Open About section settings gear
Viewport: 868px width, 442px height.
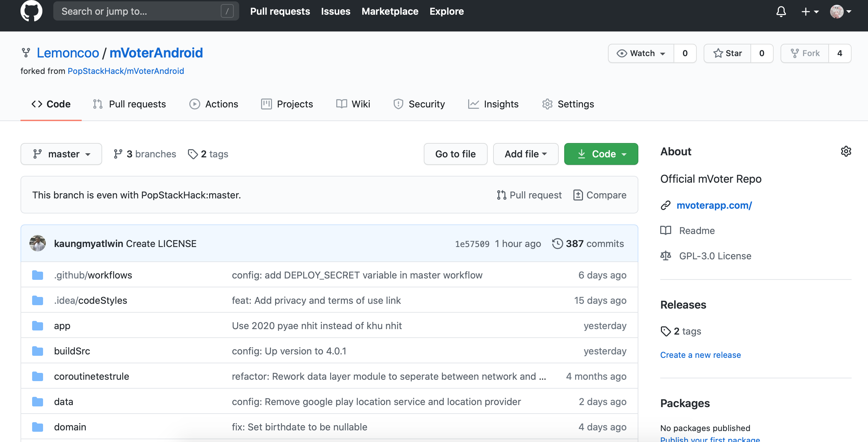click(x=846, y=151)
